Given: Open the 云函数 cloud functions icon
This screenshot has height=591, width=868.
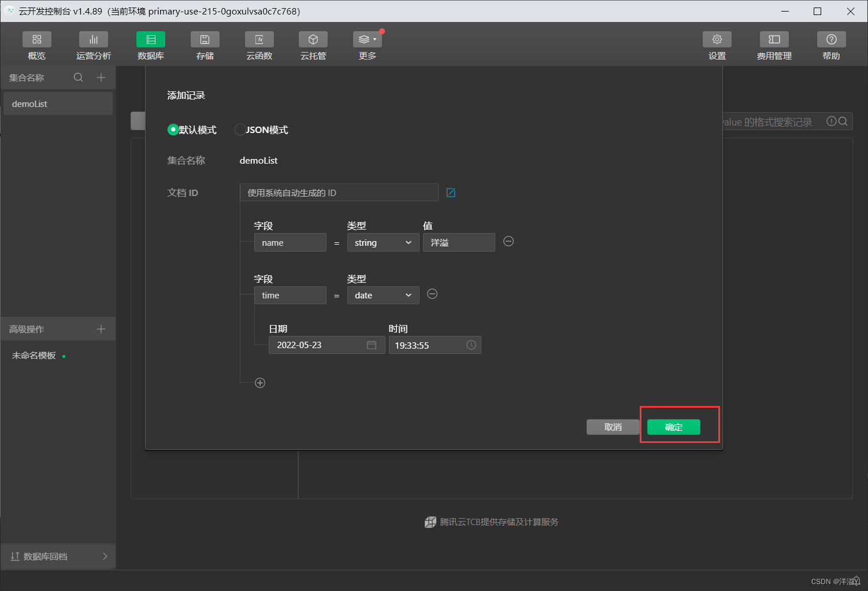Looking at the screenshot, I should [x=259, y=39].
